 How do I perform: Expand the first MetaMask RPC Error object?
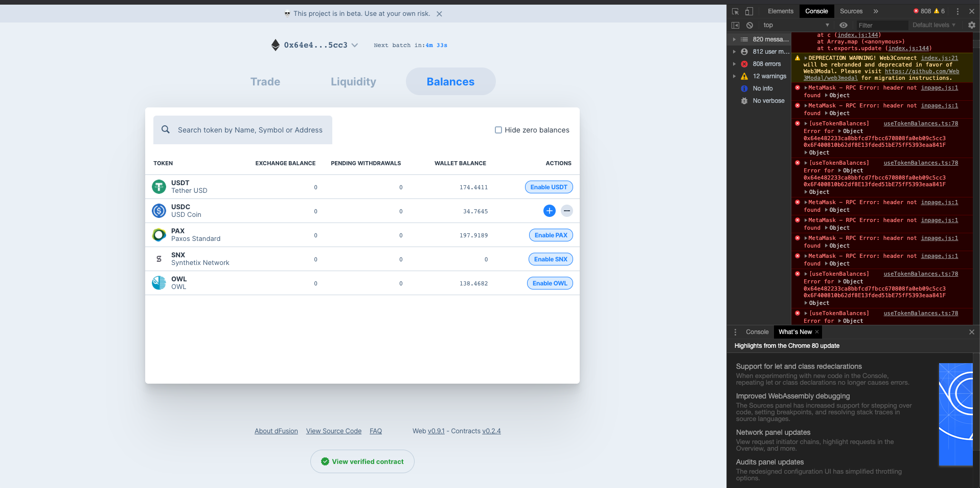805,87
